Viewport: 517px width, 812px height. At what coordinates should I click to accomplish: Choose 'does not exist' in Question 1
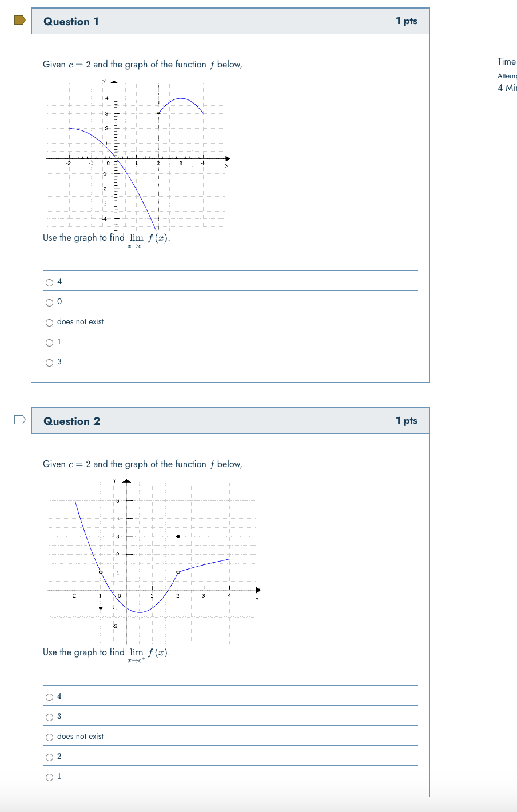(x=49, y=322)
